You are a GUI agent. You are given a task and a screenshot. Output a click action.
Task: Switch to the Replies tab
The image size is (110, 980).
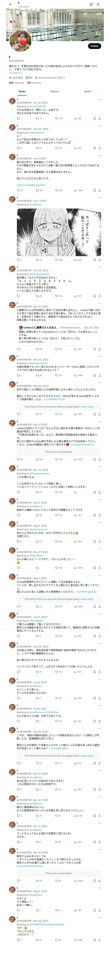click(55, 91)
